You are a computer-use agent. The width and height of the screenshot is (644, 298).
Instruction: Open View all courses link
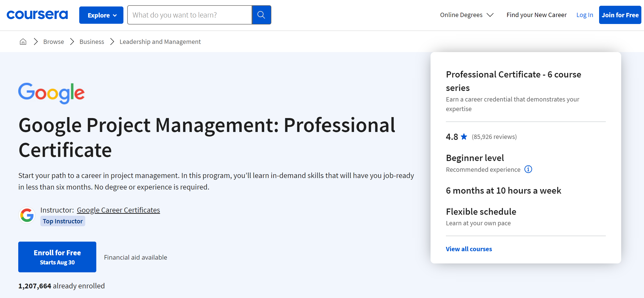click(x=469, y=249)
